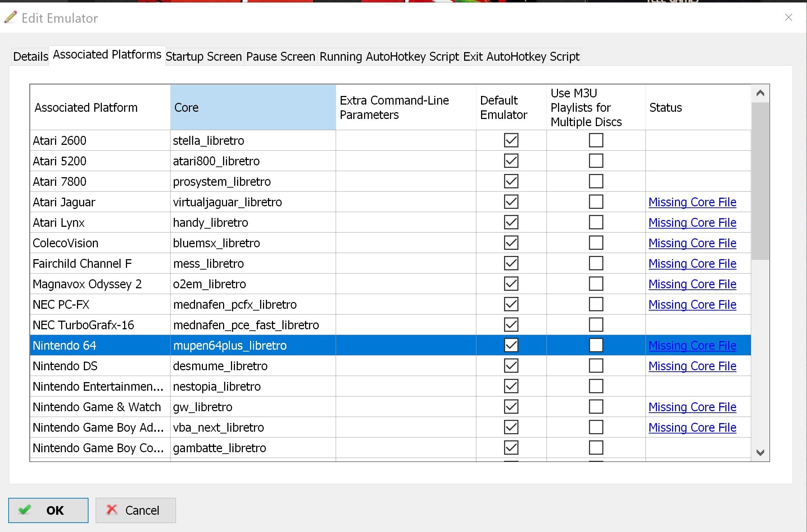The height and width of the screenshot is (532, 807).
Task: Uncheck Default Emulator for Atari 5200
Action: coord(511,161)
